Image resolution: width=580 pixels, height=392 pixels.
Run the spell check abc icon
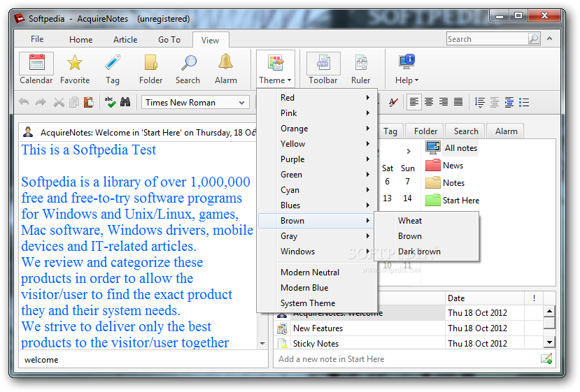(110, 102)
